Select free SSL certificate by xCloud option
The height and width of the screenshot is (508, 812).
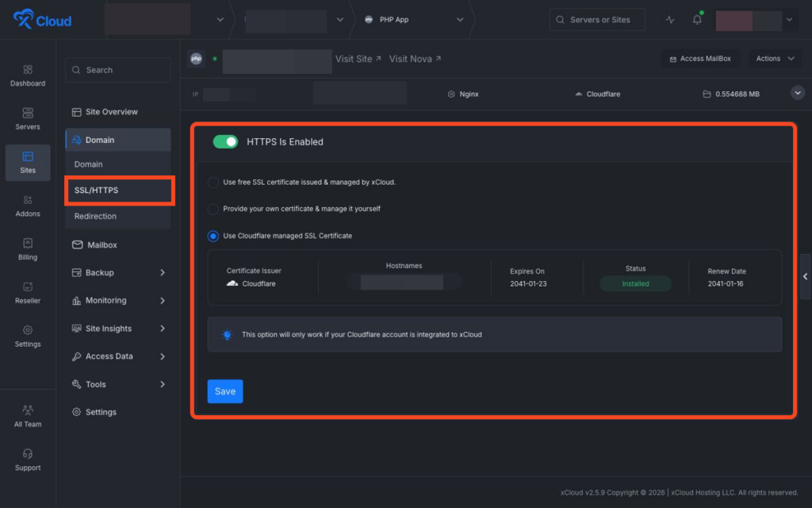pyautogui.click(x=213, y=183)
